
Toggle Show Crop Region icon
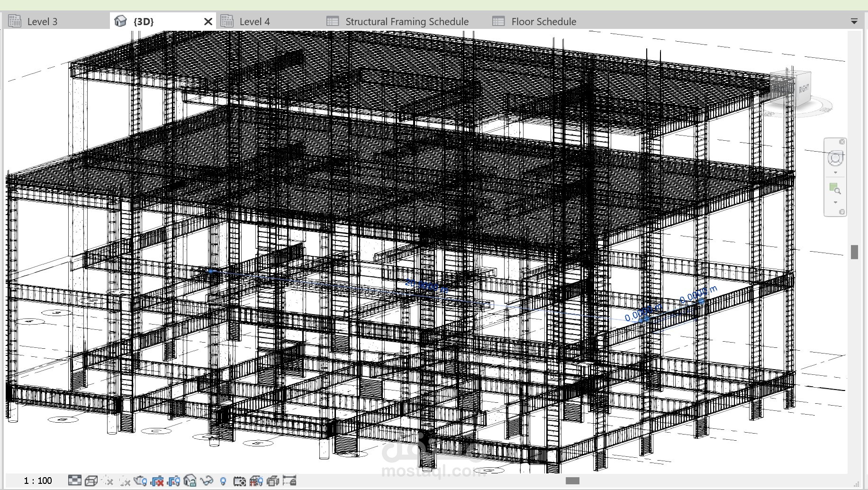tap(173, 481)
